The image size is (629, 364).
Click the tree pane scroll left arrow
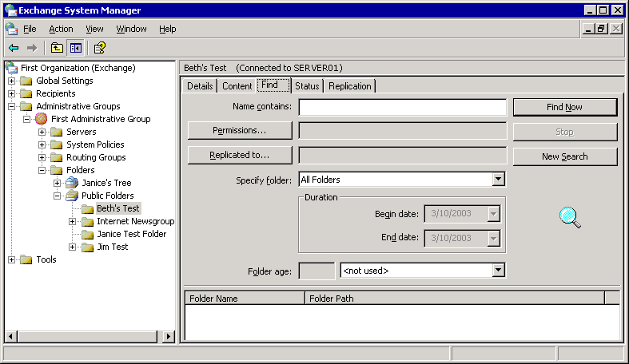click(11, 336)
